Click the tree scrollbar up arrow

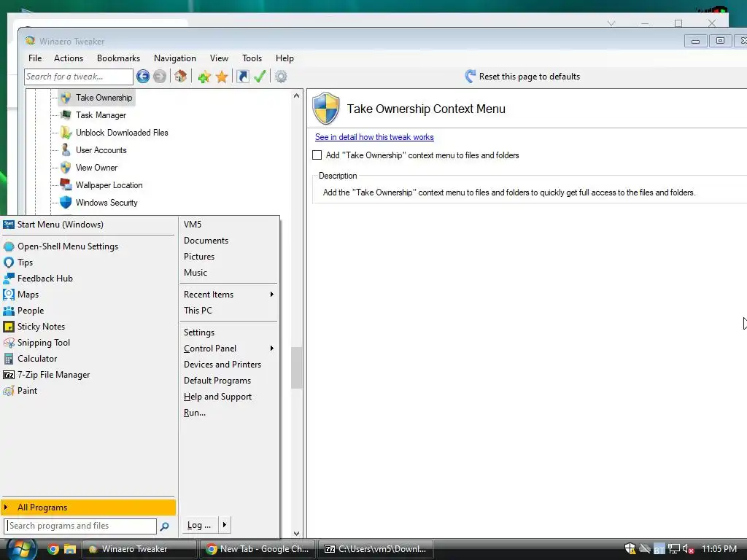click(x=296, y=96)
